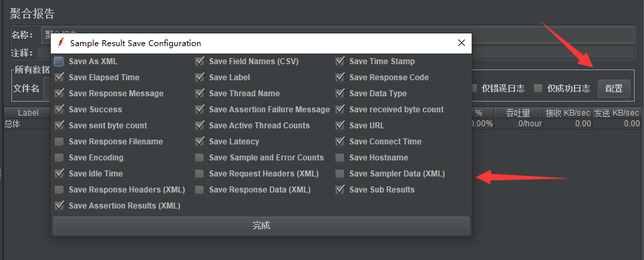Viewport: 644px width, 260px height.
Task: Close the Sample Result Save Configuration dialog
Action: pyautogui.click(x=461, y=43)
